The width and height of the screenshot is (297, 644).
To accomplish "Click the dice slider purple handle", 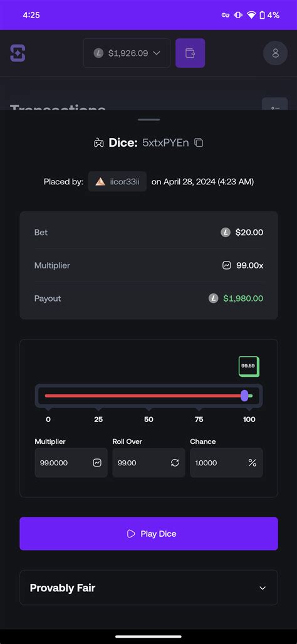I will click(x=244, y=396).
